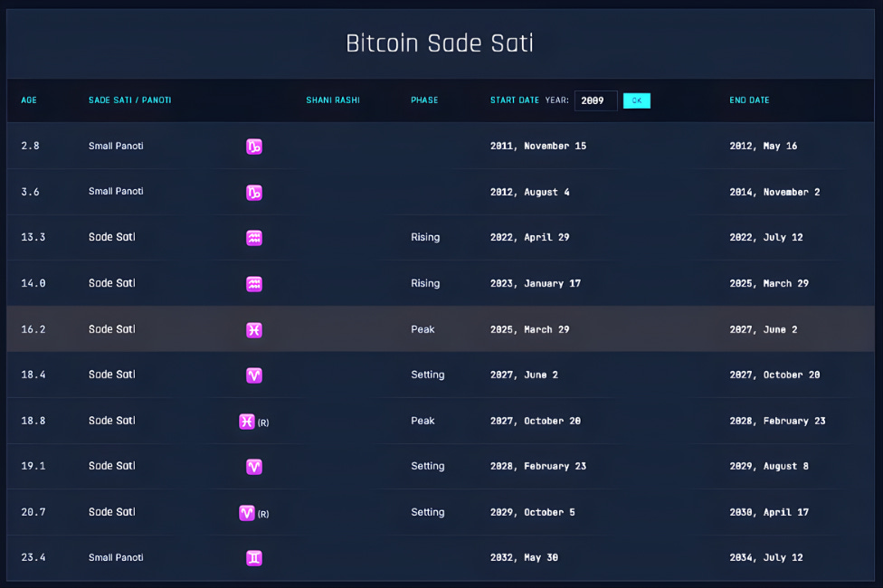Click the retrograde Pisces icon in age 18.8 row
This screenshot has height=588, width=883.
tap(247, 422)
